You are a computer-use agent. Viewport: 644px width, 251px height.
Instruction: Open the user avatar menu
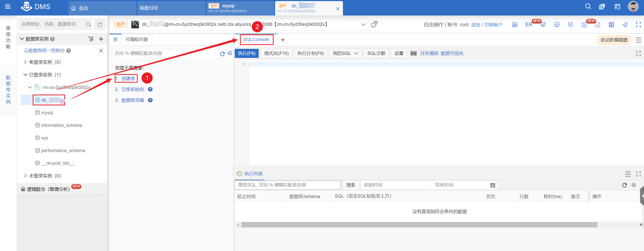(633, 6)
